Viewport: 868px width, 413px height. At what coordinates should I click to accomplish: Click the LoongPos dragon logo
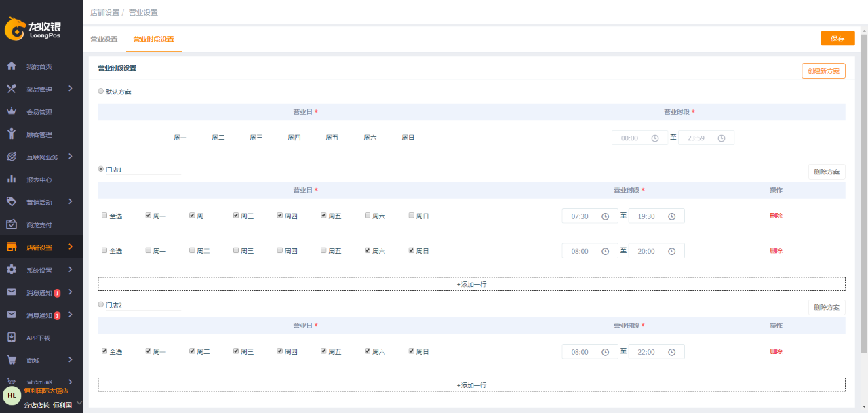pyautogui.click(x=15, y=28)
